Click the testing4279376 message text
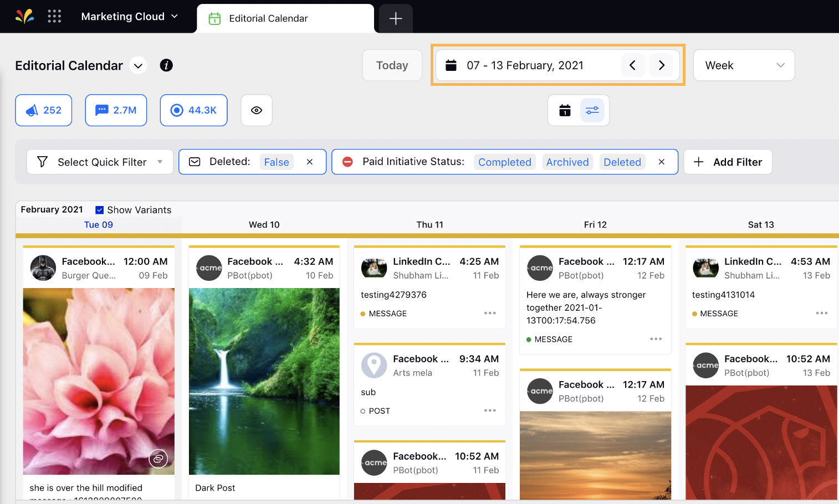The image size is (839, 504). coord(393,295)
